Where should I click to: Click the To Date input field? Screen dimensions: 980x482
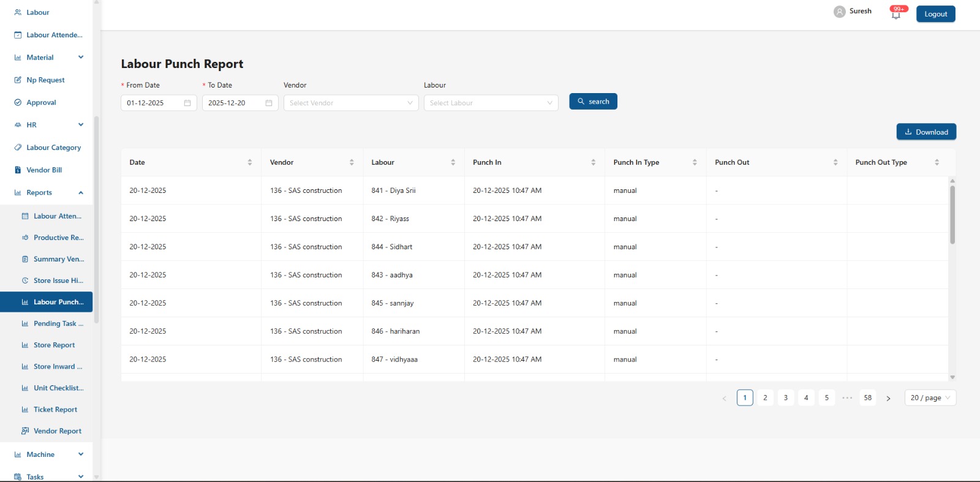240,103
